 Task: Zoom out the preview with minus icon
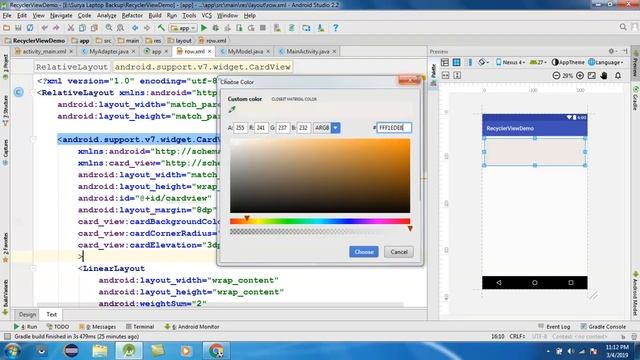[x=556, y=76]
